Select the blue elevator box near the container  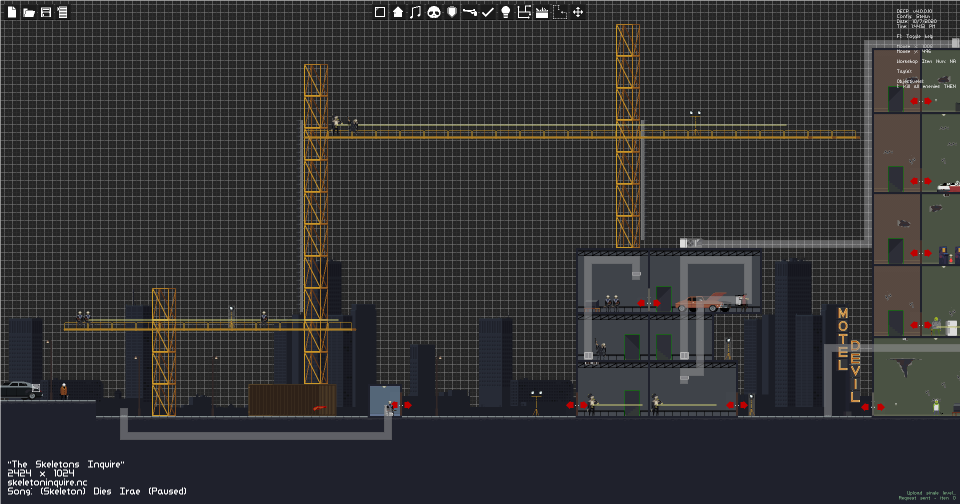click(384, 401)
